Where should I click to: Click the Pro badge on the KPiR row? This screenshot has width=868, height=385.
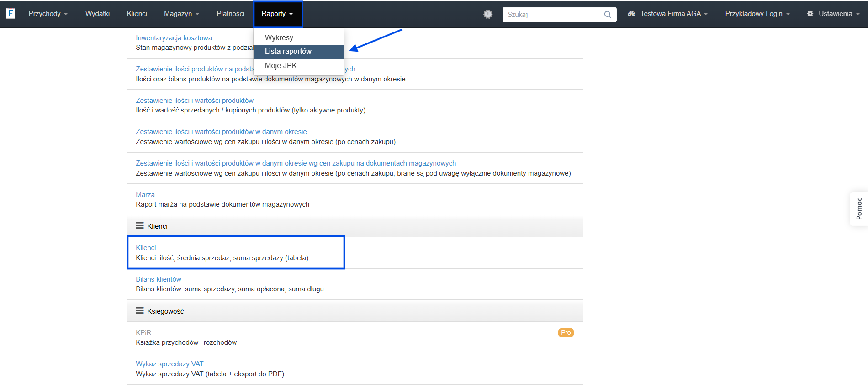tap(566, 332)
